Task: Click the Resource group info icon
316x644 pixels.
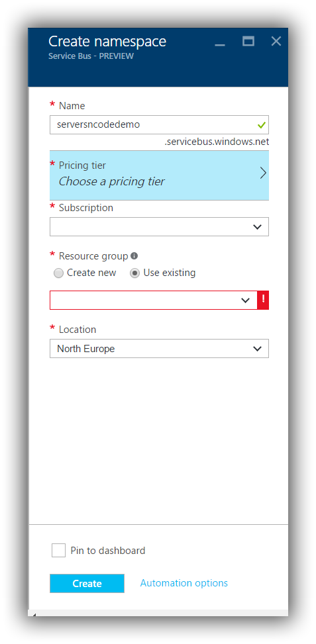Action: pyautogui.click(x=134, y=256)
